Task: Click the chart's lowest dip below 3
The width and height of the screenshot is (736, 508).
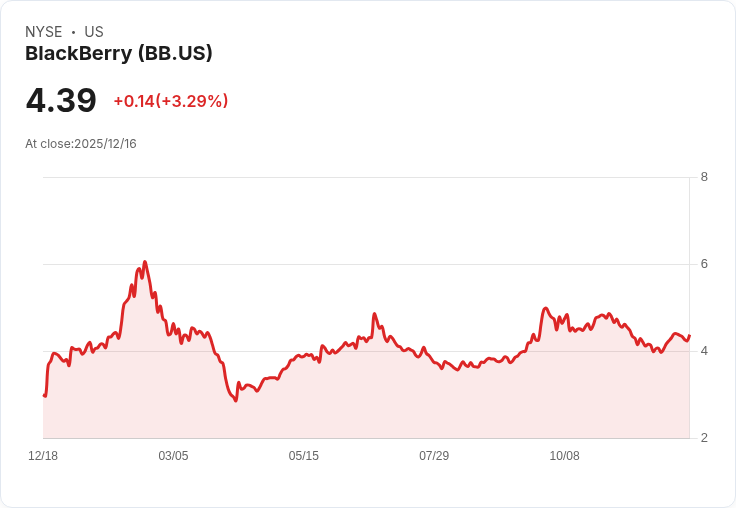Action: (x=236, y=400)
